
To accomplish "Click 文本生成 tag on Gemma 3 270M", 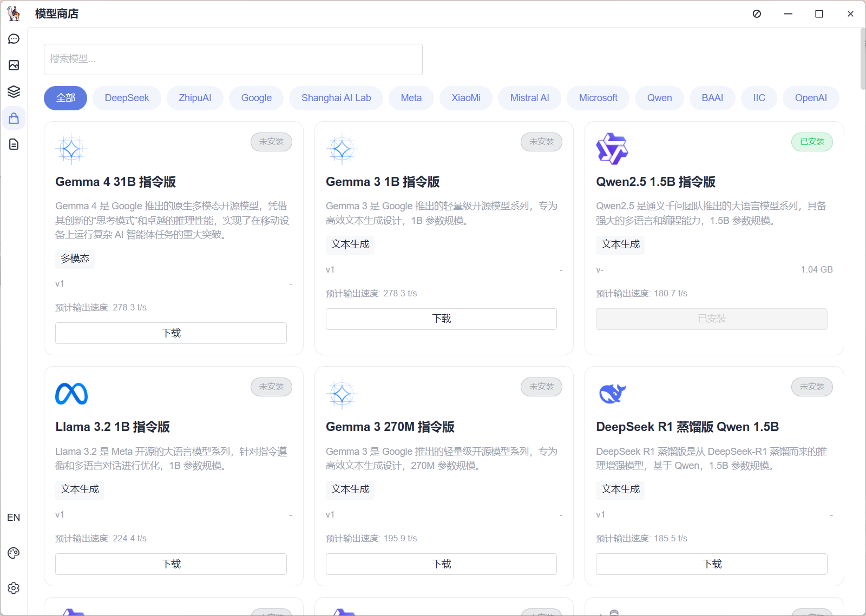I will pos(350,489).
